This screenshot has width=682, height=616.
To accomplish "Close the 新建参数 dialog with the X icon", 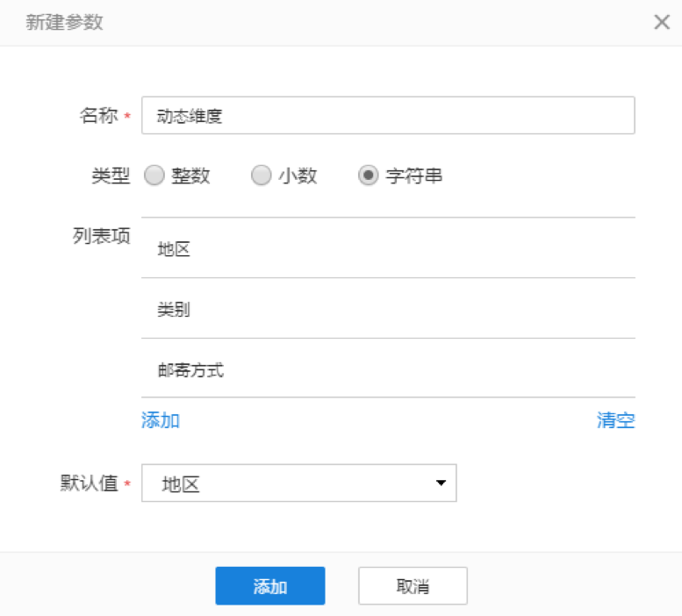I will coord(662,22).
